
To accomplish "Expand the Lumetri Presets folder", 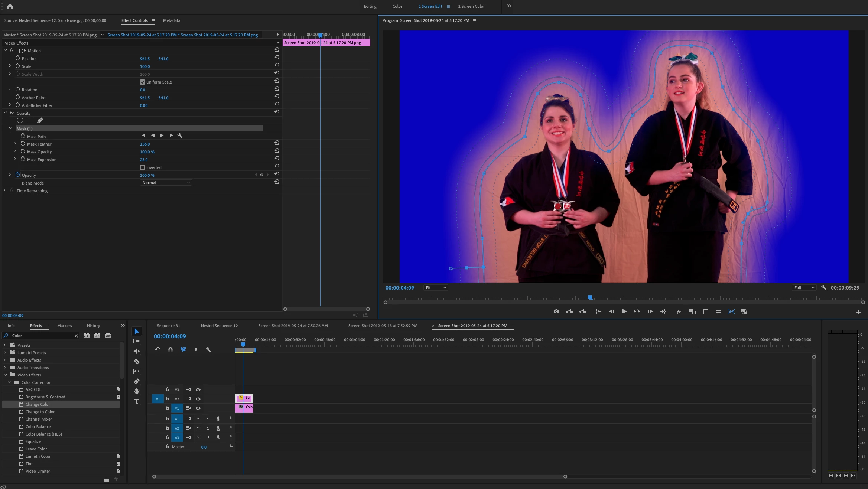I will pyautogui.click(x=4, y=353).
